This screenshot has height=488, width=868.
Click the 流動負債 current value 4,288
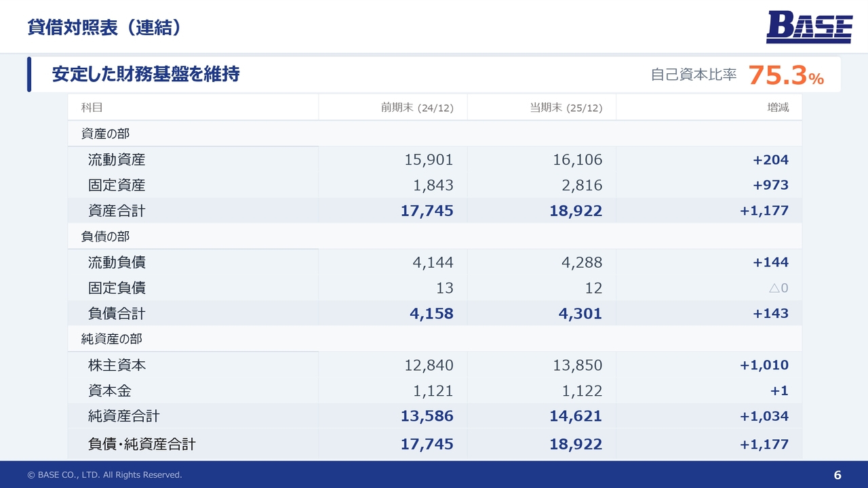click(x=581, y=262)
